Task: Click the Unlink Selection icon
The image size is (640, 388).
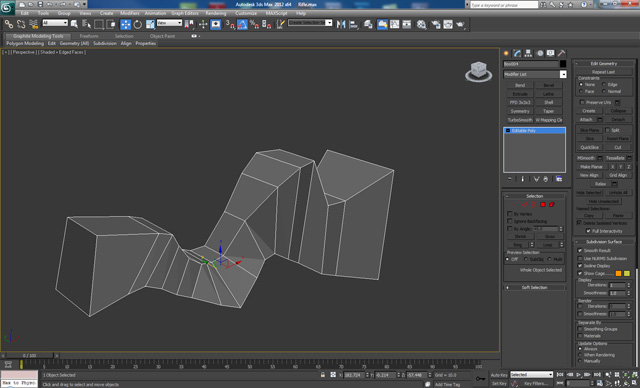Action: (x=21, y=24)
